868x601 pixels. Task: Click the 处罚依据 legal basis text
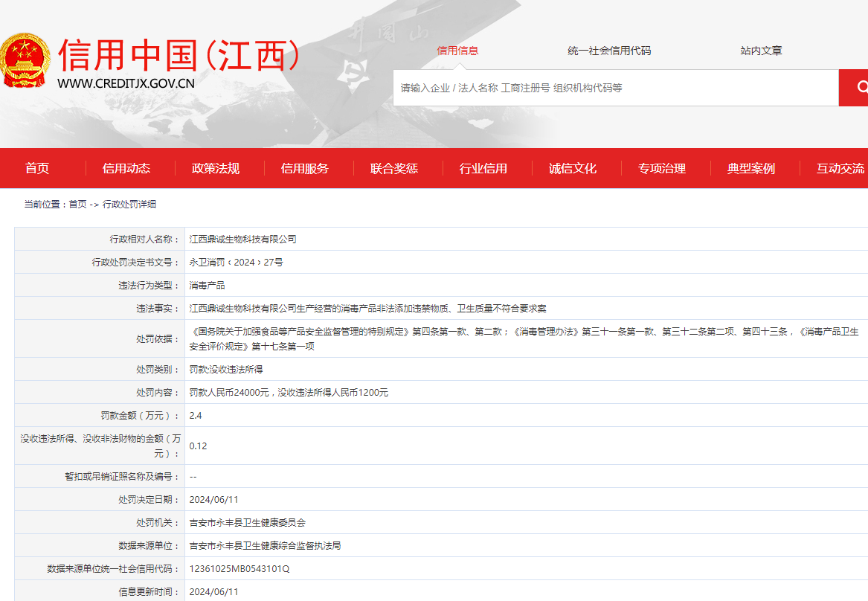(x=524, y=338)
